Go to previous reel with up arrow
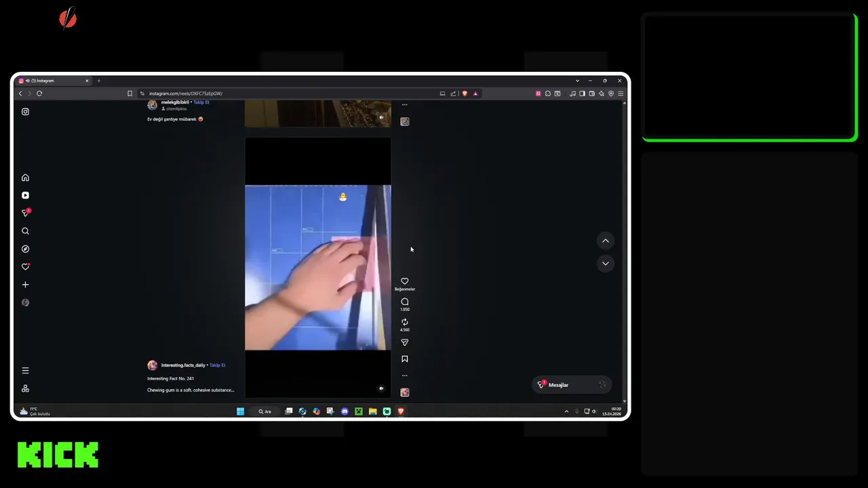 [606, 241]
